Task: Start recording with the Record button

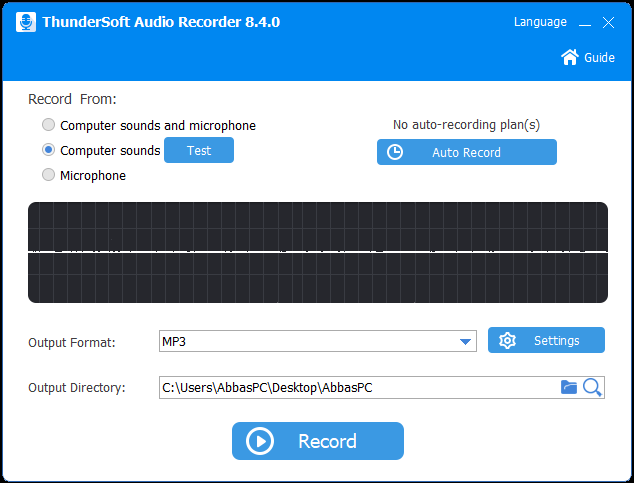Action: coord(318,441)
